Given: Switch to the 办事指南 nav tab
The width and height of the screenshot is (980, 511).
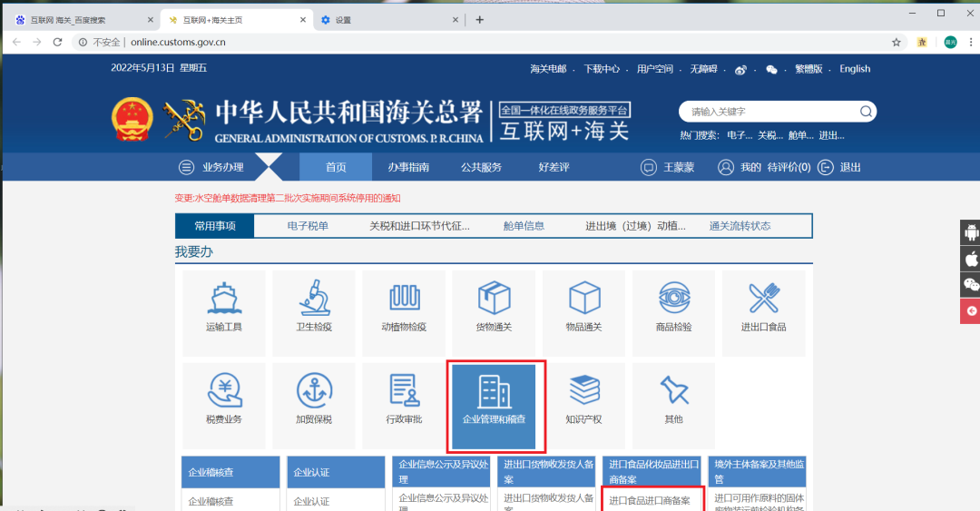Looking at the screenshot, I should (408, 167).
